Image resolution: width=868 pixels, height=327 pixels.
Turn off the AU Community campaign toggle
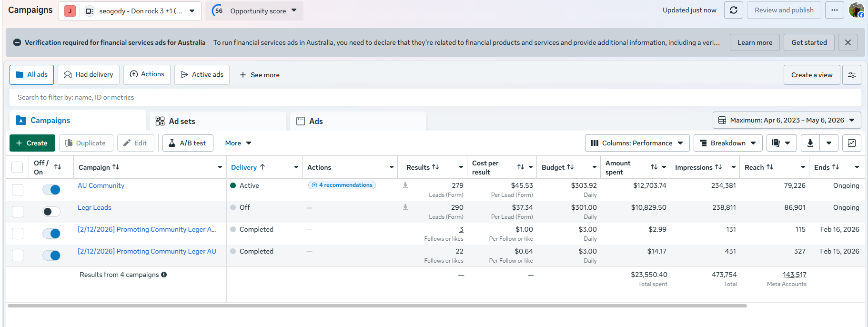51,190
